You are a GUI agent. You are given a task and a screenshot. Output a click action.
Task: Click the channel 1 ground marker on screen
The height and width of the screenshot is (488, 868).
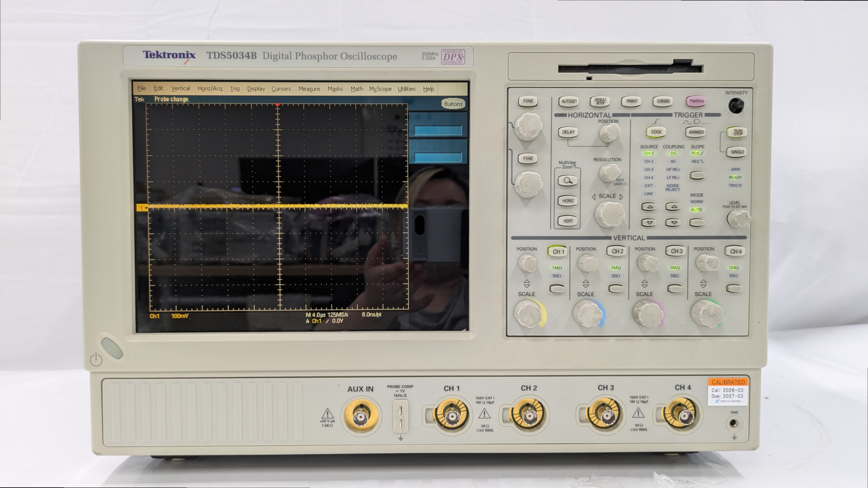pyautogui.click(x=142, y=208)
